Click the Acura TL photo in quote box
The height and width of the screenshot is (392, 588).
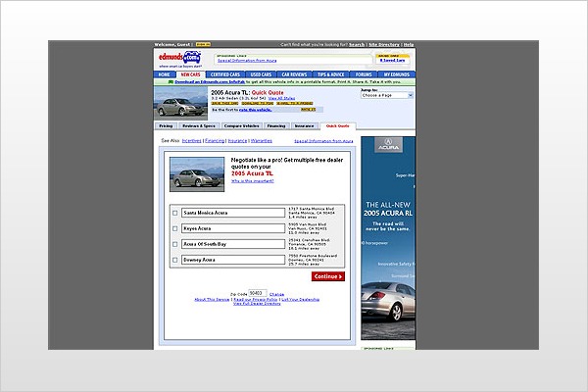(197, 174)
